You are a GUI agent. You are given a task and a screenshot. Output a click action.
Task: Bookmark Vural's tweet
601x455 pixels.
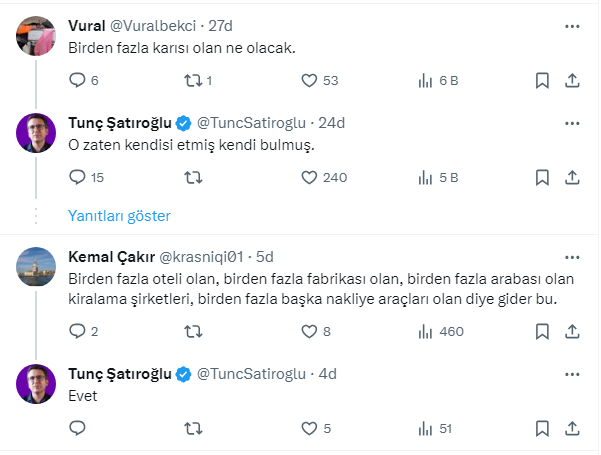coord(541,80)
